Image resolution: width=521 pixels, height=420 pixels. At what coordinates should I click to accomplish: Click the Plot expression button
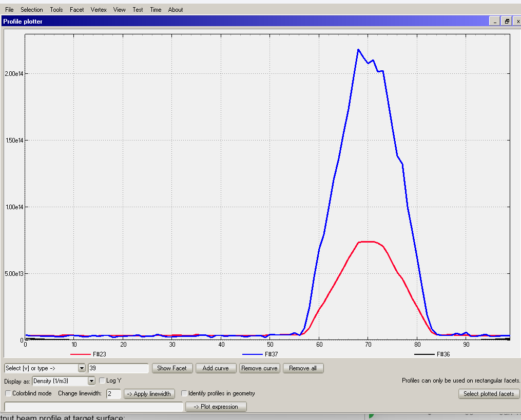(216, 407)
